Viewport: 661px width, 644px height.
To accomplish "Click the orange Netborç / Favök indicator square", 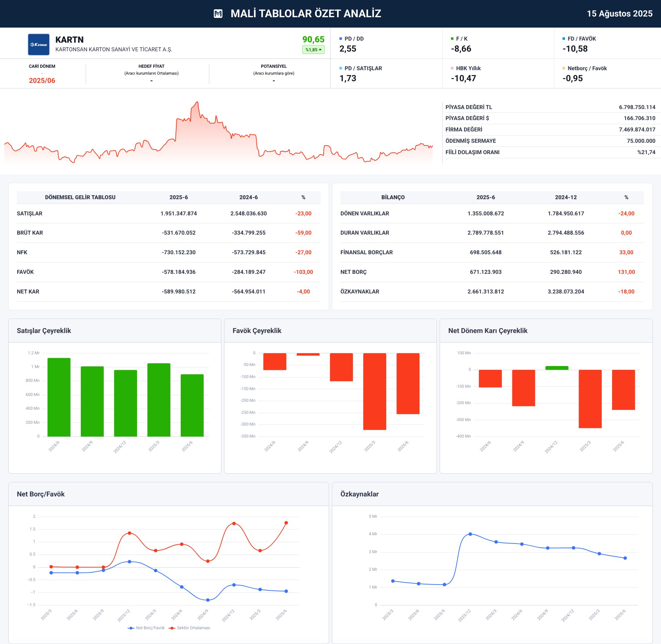I will [x=564, y=68].
